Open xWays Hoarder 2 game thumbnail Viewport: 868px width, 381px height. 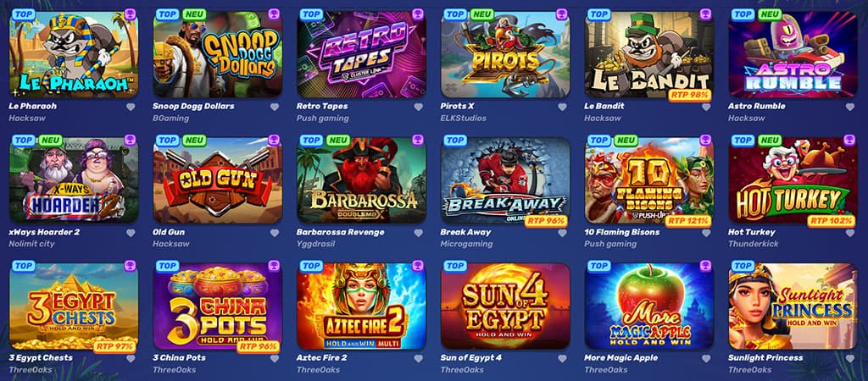click(x=74, y=180)
